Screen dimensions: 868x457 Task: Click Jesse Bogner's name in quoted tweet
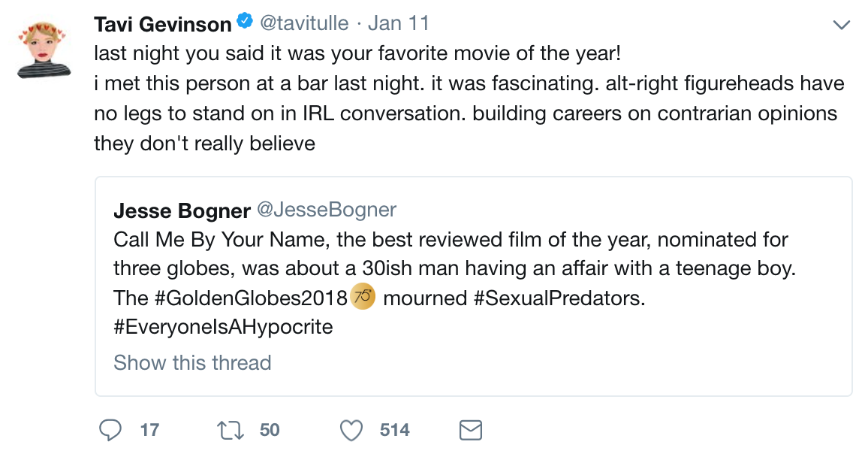(x=180, y=210)
